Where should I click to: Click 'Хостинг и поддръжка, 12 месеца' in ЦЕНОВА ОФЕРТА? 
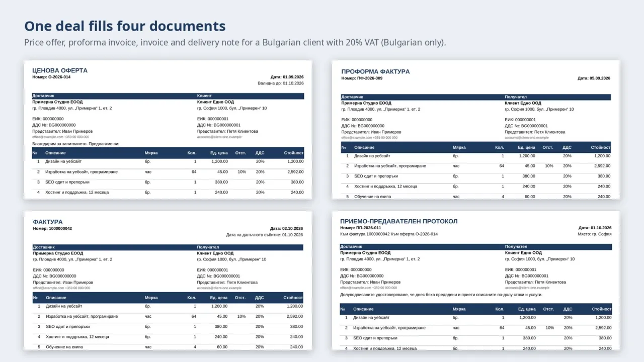point(77,192)
